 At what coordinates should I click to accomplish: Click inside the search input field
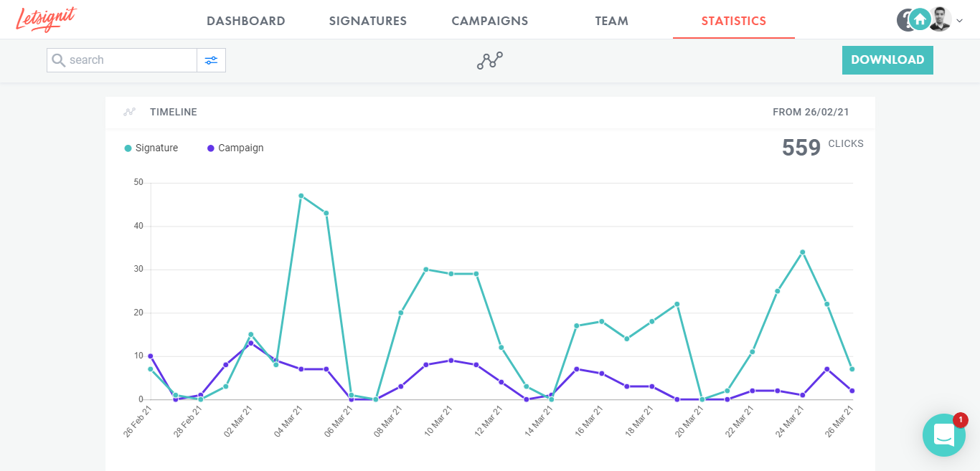(x=122, y=60)
